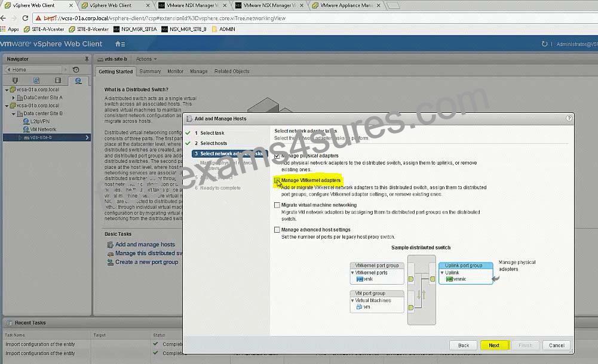
Task: Click the Add and manage hosts icon
Action: point(110,245)
